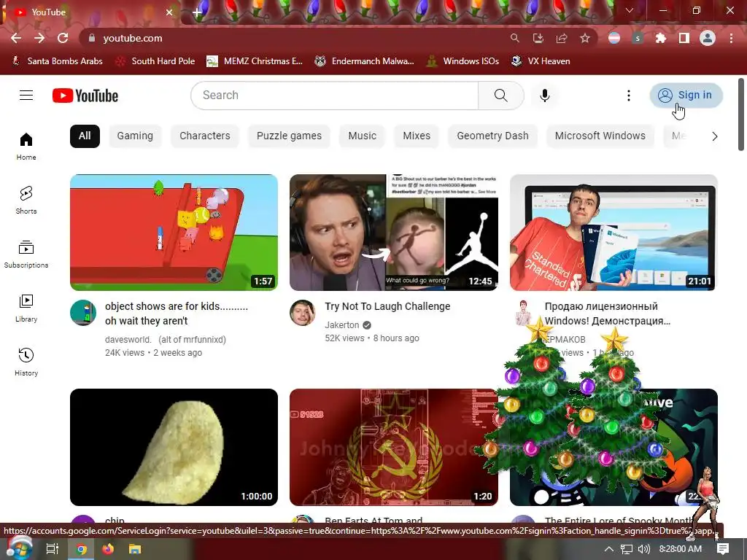Close the YouTube tab
The image size is (747, 560).
tap(169, 12)
